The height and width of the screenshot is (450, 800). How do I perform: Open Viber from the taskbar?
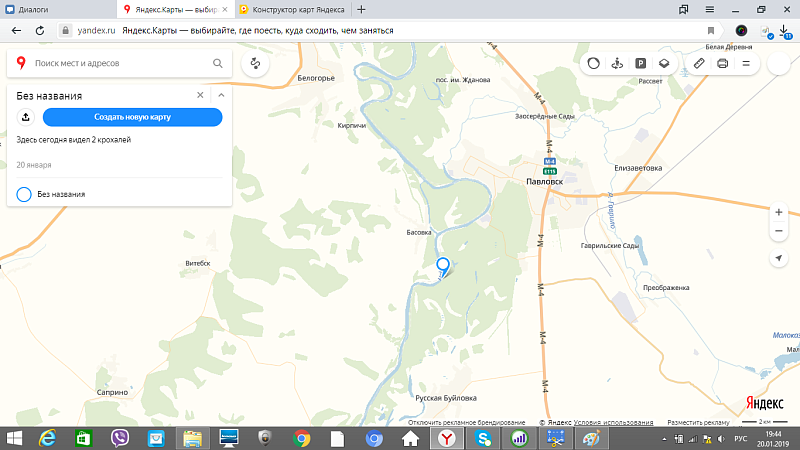click(x=120, y=438)
